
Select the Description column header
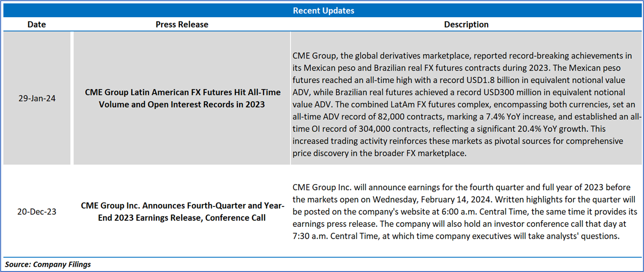pyautogui.click(x=466, y=24)
